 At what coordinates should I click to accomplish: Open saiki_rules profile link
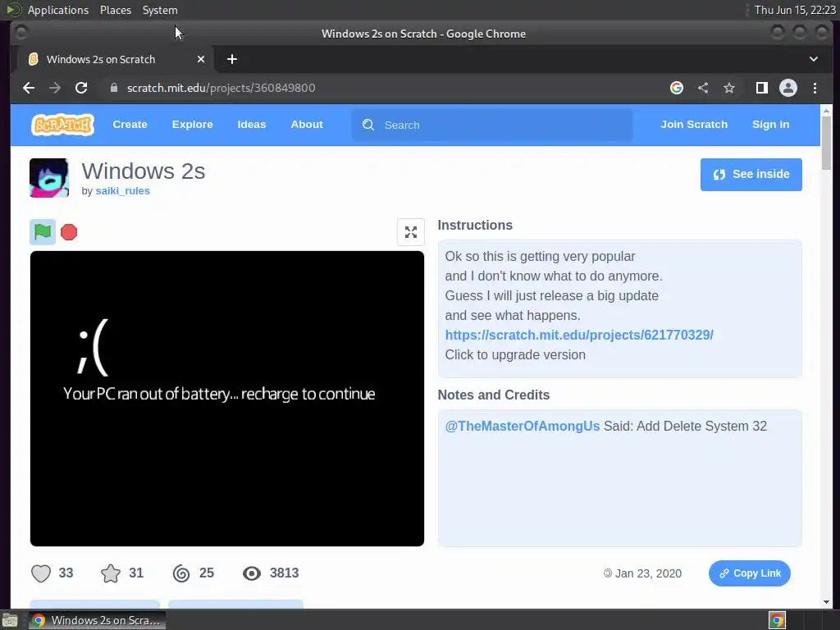[x=123, y=190]
